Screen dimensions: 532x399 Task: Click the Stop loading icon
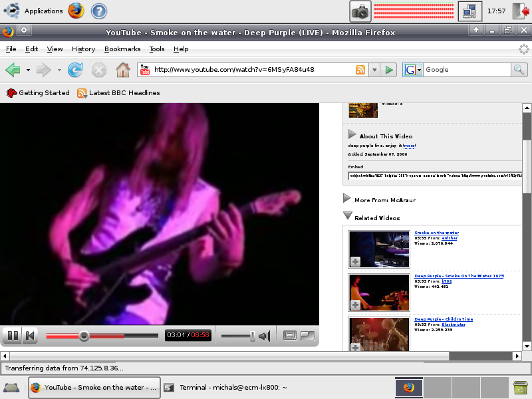[98, 70]
